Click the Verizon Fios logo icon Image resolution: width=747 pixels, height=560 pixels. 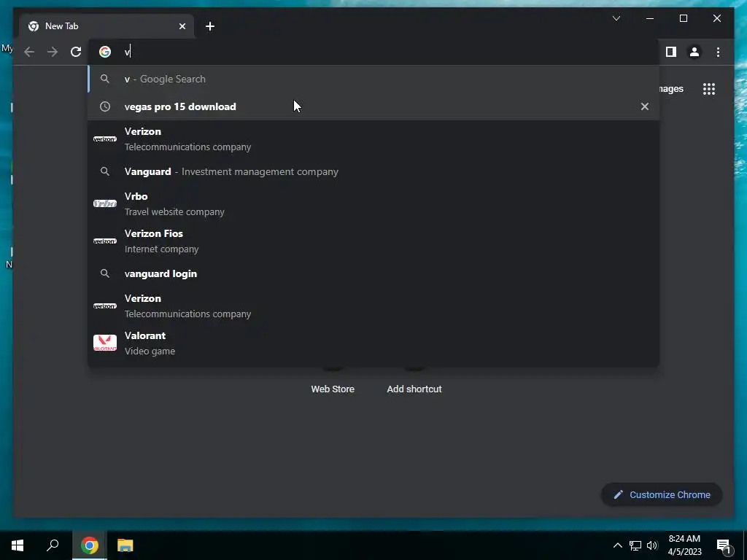[105, 241]
